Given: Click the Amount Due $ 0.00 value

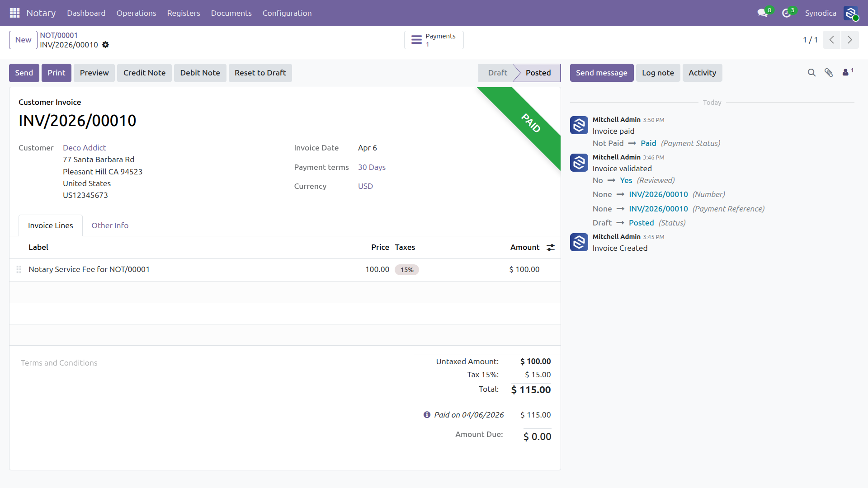Looking at the screenshot, I should [x=537, y=436].
